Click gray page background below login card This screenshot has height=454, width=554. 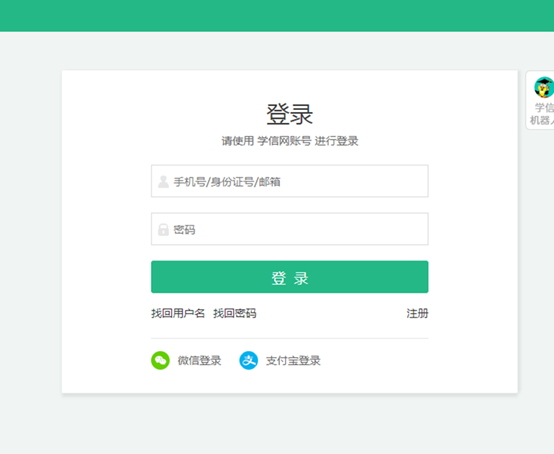click(x=277, y=424)
